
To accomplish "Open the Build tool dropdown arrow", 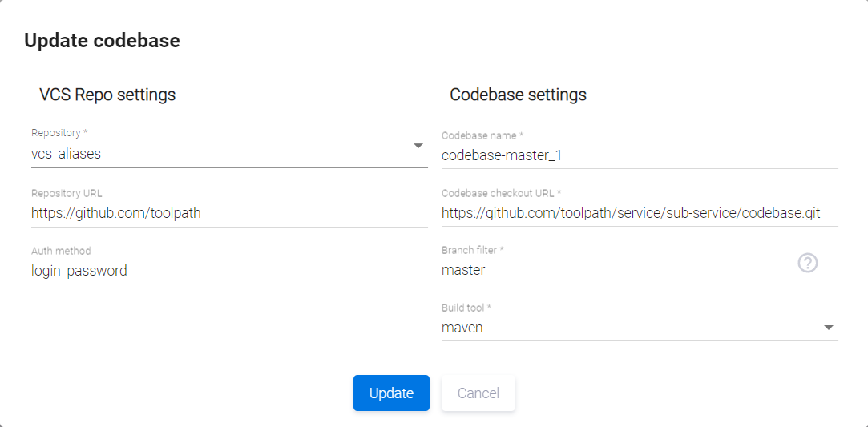I will coord(829,328).
